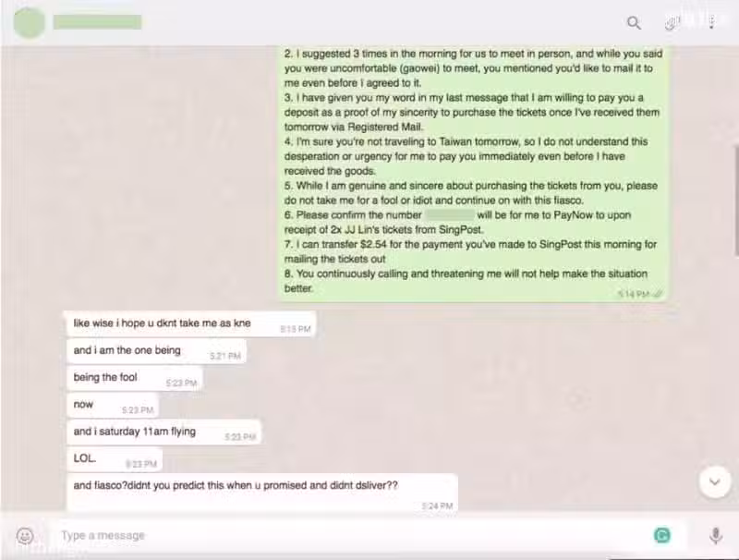This screenshot has height=560, width=739.
Task: Click the long green sent message bubble
Action: 473,174
